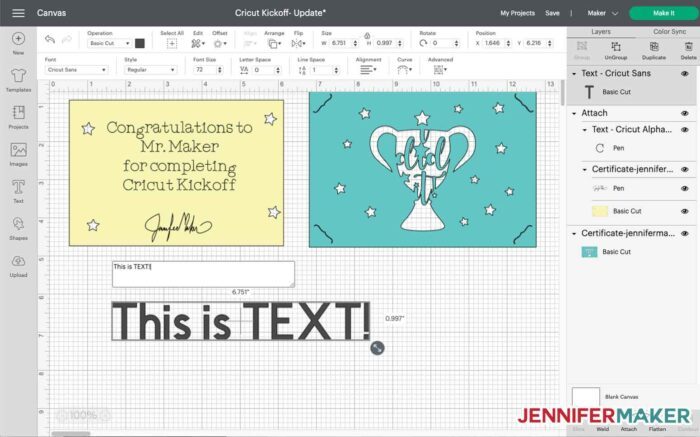Image resolution: width=700 pixels, height=437 pixels.
Task: Open the Advanced text options
Action: pyautogui.click(x=440, y=70)
